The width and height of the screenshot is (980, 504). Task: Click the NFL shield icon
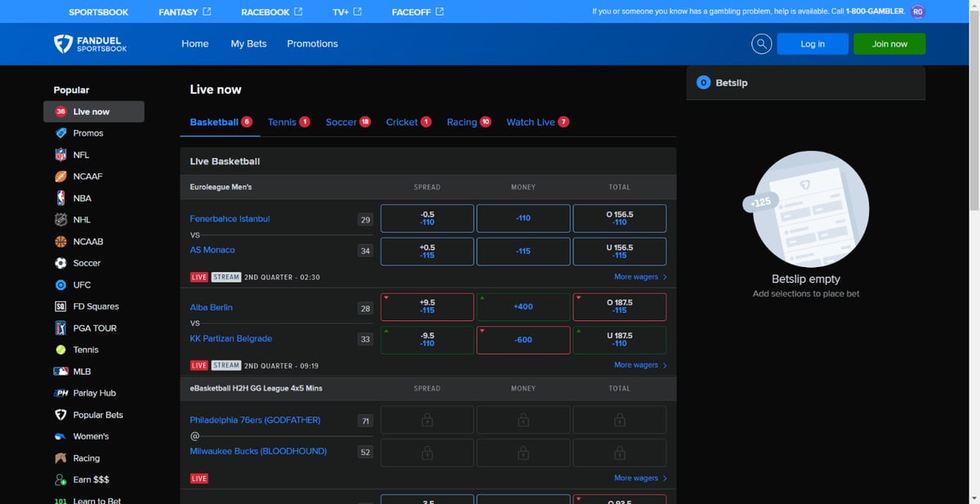(x=60, y=154)
